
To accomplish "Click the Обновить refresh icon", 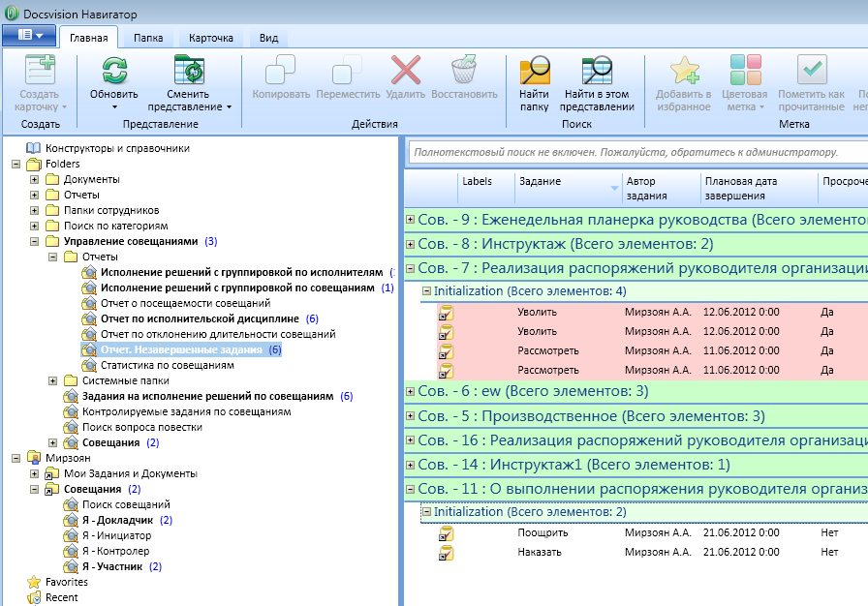I will (114, 71).
